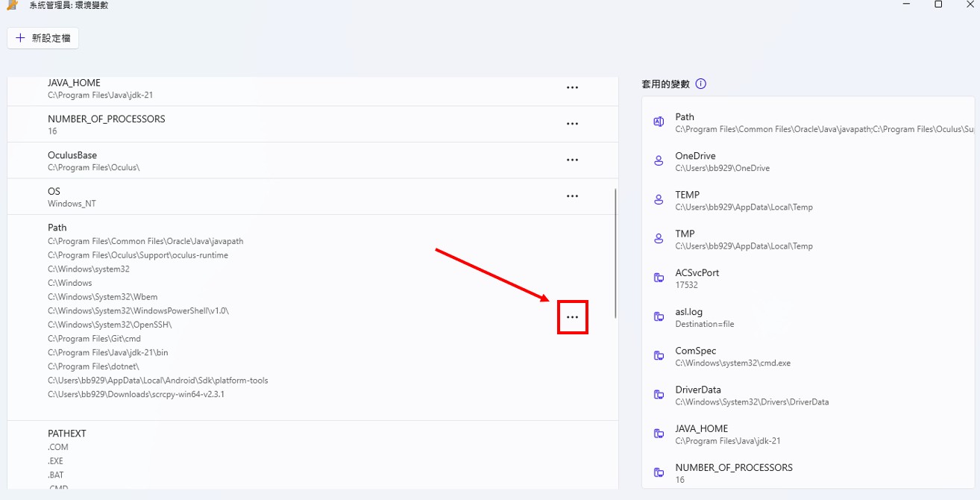This screenshot has height=500, width=980.
Task: Click the user icon beside OneDrive
Action: 659,161
